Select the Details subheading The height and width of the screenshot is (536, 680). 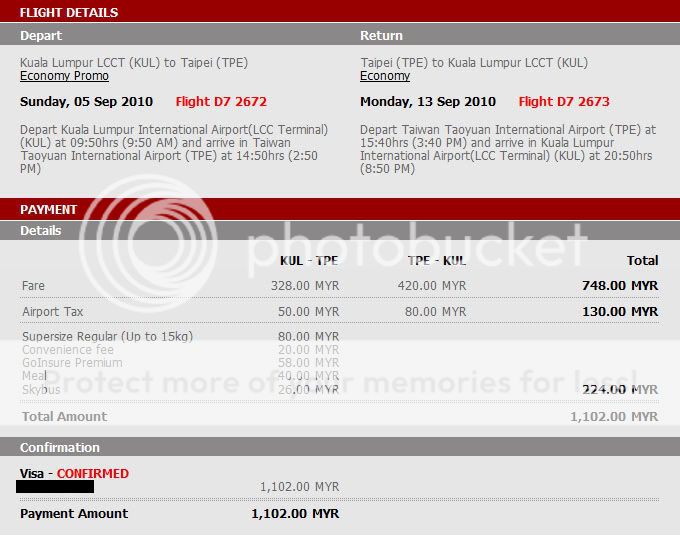pyautogui.click(x=40, y=230)
